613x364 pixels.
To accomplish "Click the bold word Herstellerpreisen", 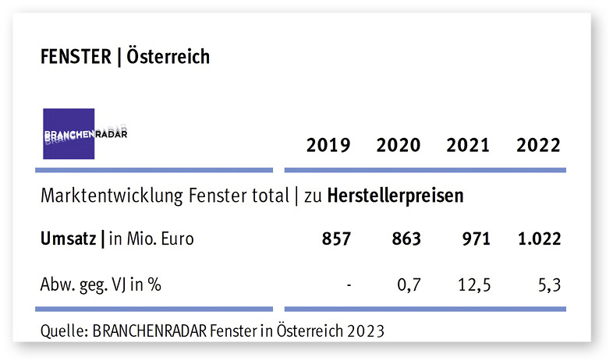I will pyautogui.click(x=395, y=196).
